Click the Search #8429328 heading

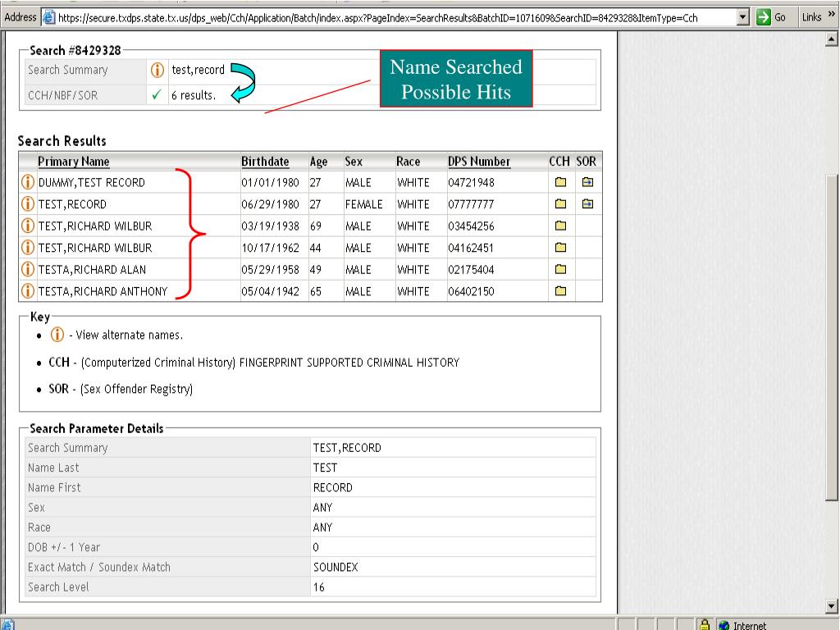coord(75,50)
